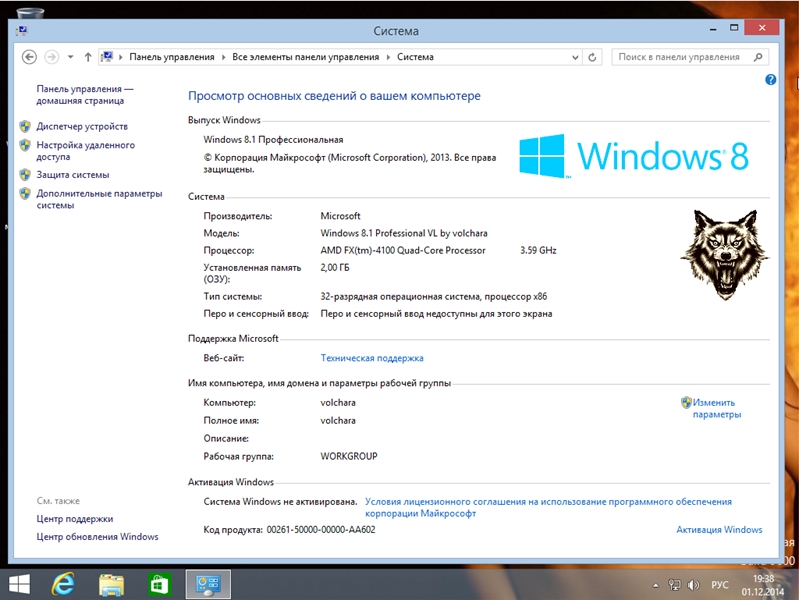Screen dimensions: 799x600
Task: Open Windows Store from taskbar
Action: click(158, 584)
